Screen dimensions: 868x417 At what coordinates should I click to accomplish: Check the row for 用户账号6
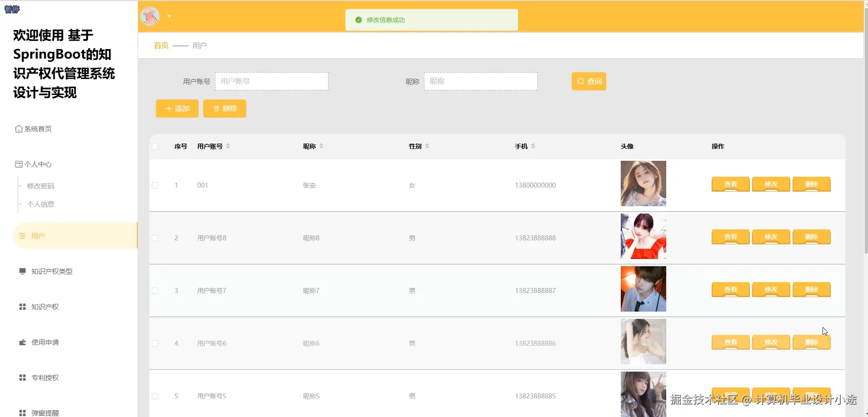point(155,343)
